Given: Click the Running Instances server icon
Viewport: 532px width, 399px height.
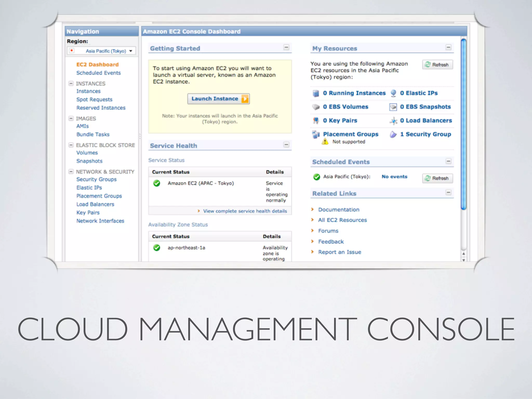Looking at the screenshot, I should (x=316, y=93).
